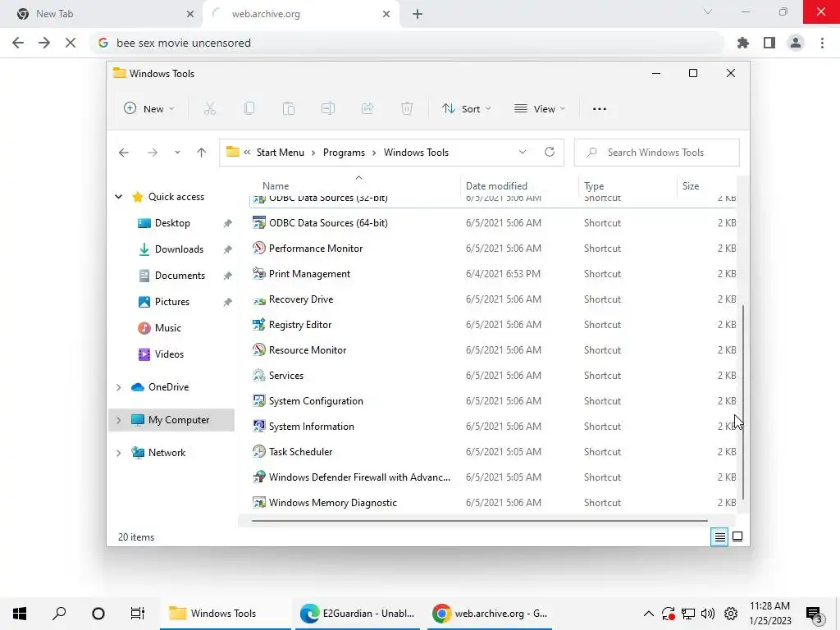This screenshot has width=840, height=630.
Task: Click the vertical scrollbar thumb in file list
Action: coord(743,402)
